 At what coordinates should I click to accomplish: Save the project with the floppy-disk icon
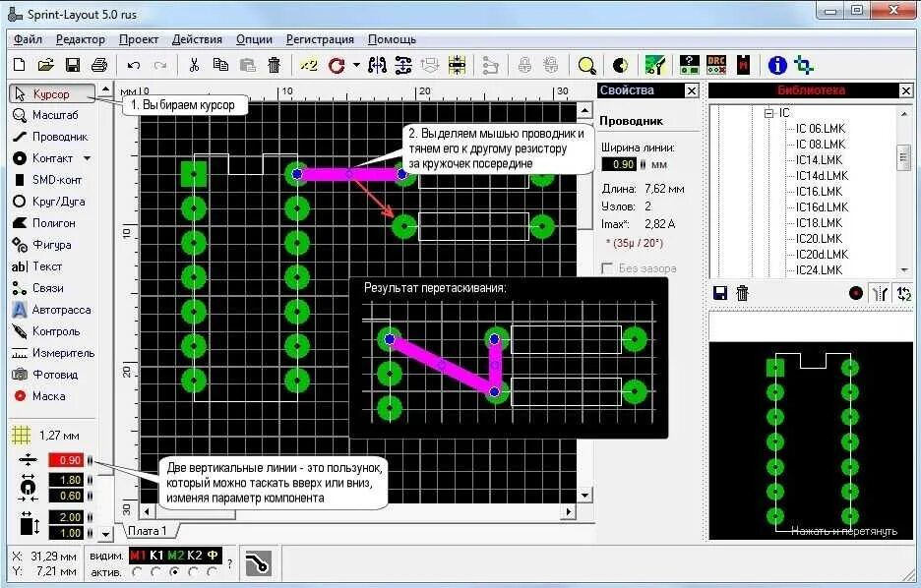[x=72, y=65]
